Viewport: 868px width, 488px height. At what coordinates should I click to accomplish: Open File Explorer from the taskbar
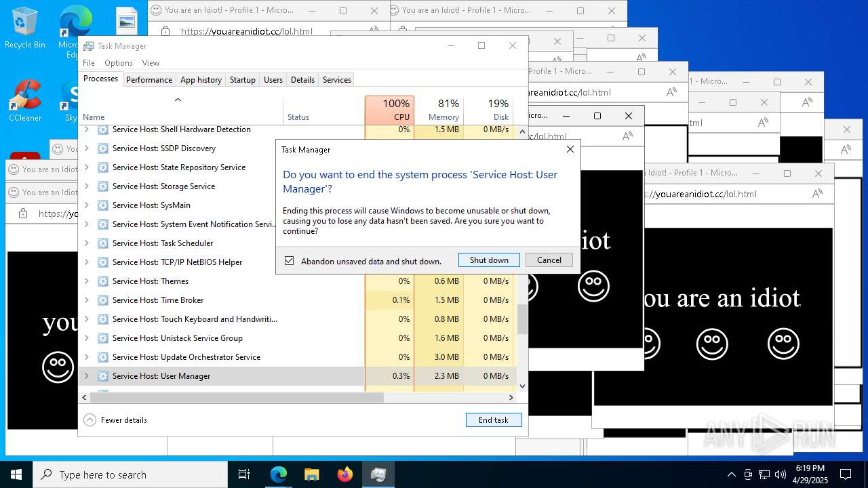click(311, 474)
